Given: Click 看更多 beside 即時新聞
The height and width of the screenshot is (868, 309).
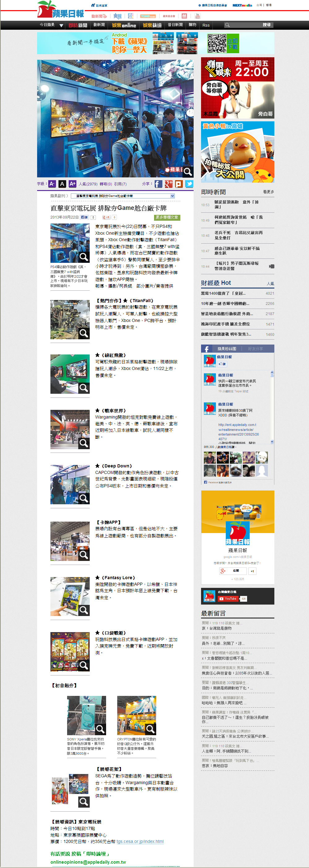Looking at the screenshot, I should pos(268,192).
